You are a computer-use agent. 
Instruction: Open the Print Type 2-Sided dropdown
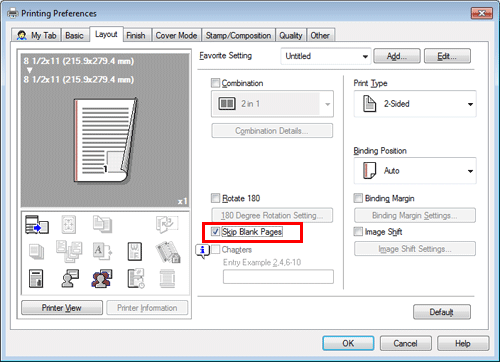415,104
